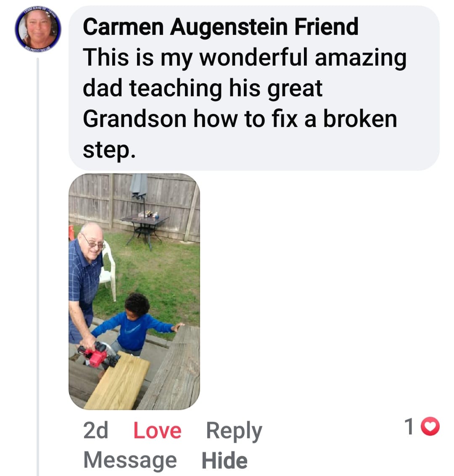The height and width of the screenshot is (476, 454).
Task: Click the red heart reaction icon
Action: [431, 426]
